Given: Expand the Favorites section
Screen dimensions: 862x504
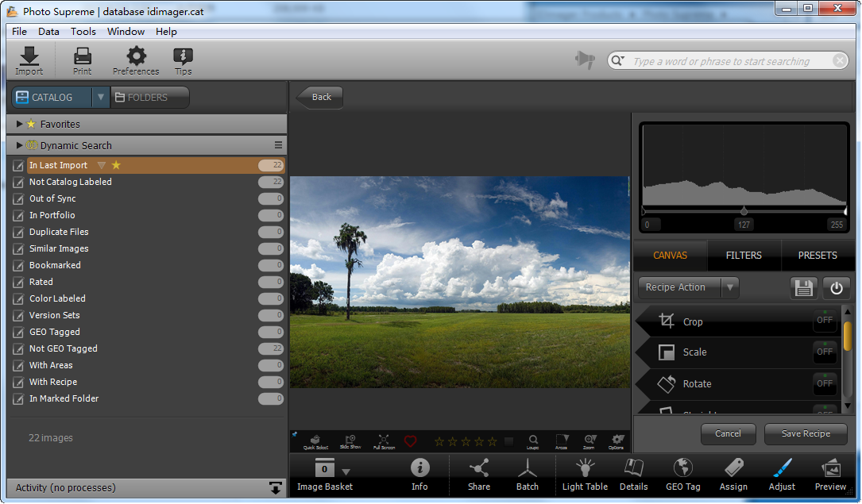Looking at the screenshot, I should (20, 124).
